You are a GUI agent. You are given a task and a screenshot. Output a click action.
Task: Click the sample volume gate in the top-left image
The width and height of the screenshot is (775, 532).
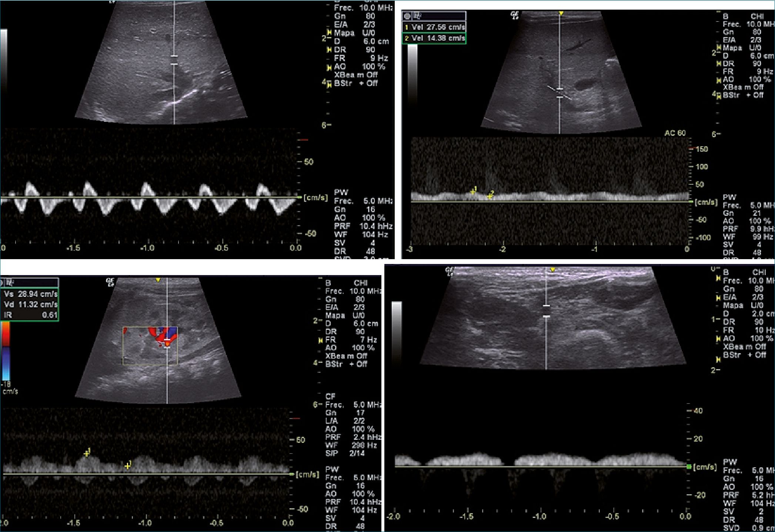coord(174,60)
